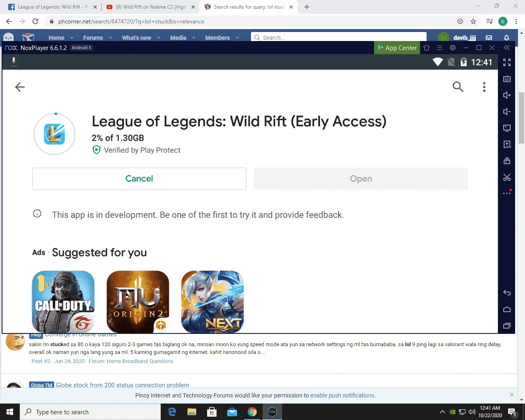Open the Call of Duty suggested app
Viewport: 525px width, 420px height.
tap(63, 302)
